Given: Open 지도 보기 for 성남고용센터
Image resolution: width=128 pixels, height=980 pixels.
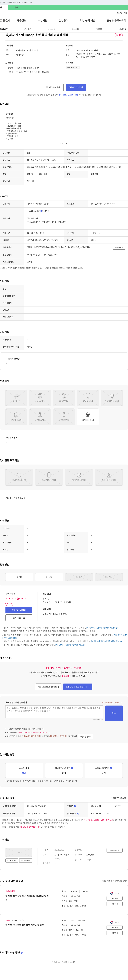Looking at the screenshot, I should click(x=119, y=806).
